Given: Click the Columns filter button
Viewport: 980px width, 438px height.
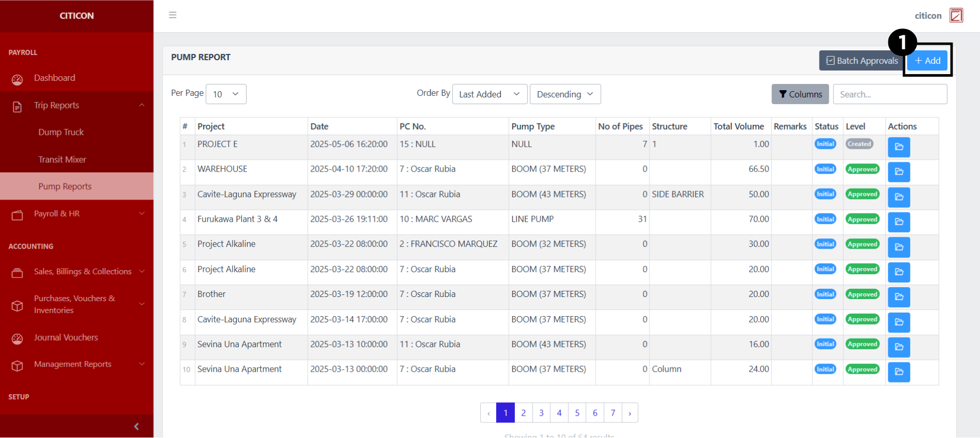Looking at the screenshot, I should pos(800,94).
